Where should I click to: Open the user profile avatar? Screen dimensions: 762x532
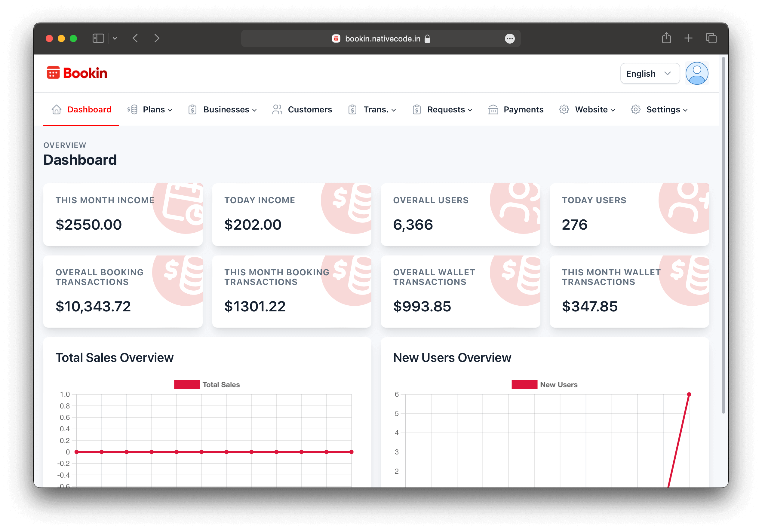(x=697, y=73)
